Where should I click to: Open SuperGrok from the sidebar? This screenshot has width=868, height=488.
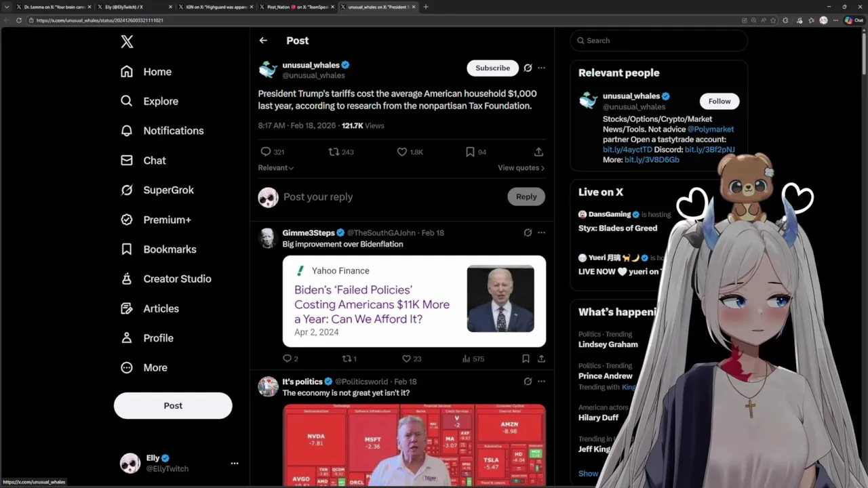(x=157, y=190)
